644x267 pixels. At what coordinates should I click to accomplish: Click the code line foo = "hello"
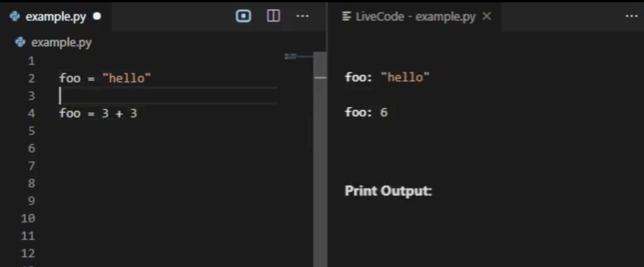tap(105, 78)
